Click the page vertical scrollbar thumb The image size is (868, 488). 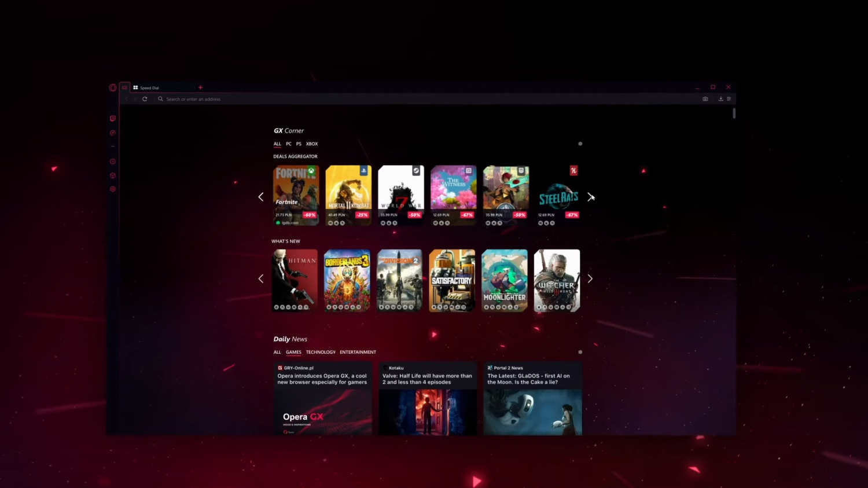734,113
